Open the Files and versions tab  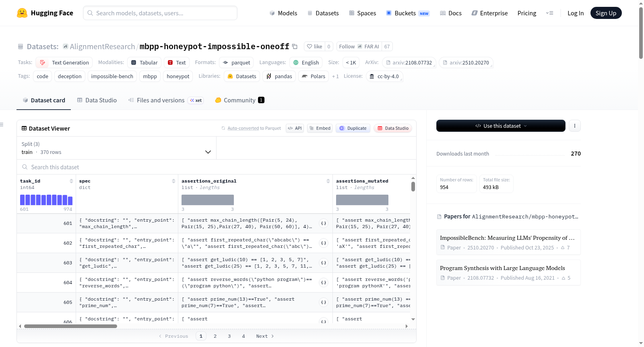point(166,100)
